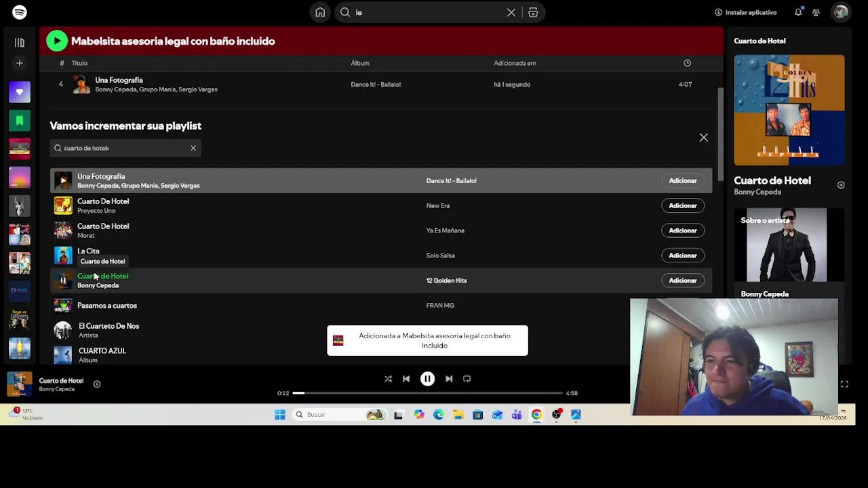Open friends activity icon
This screenshot has width=868, height=488.
tap(816, 12)
